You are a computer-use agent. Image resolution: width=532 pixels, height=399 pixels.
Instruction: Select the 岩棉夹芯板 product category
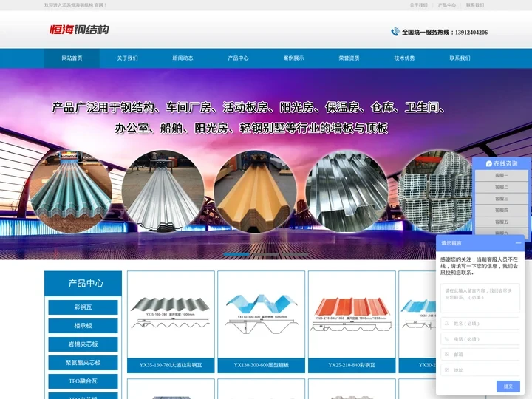click(83, 344)
